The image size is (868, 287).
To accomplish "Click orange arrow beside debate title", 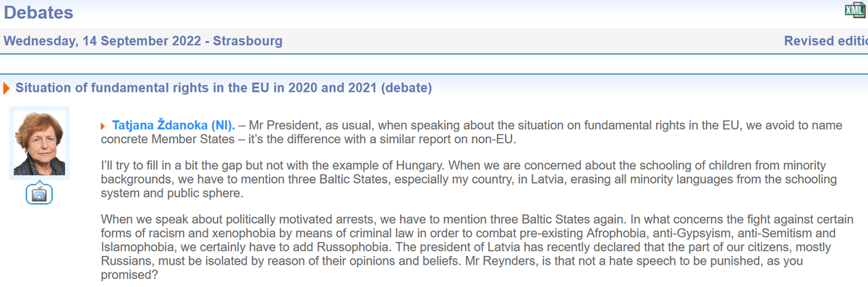I will [7, 89].
